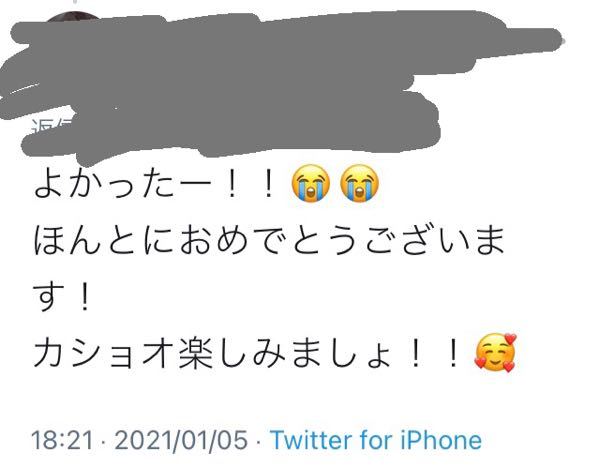This screenshot has height=468, width=600.
Task: Click the exclamation marks before the crying emojis
Action: [x=251, y=184]
